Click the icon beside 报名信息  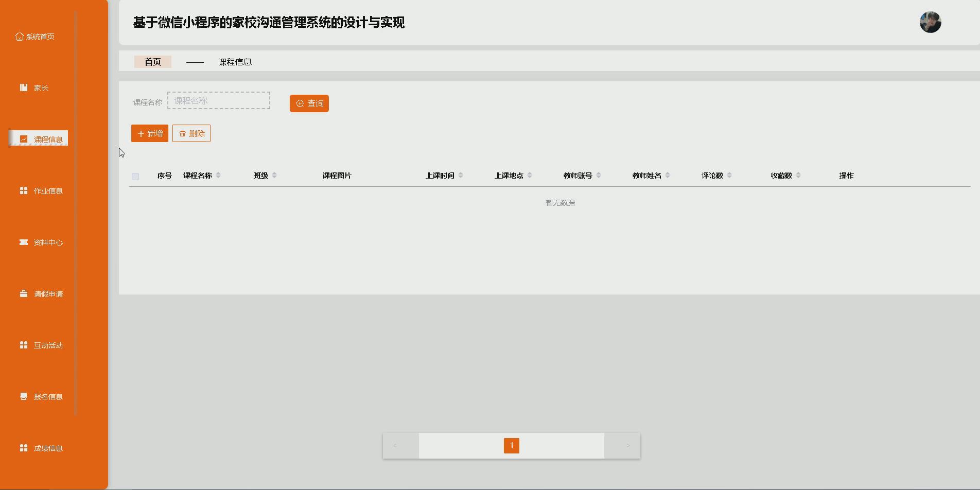coord(24,396)
